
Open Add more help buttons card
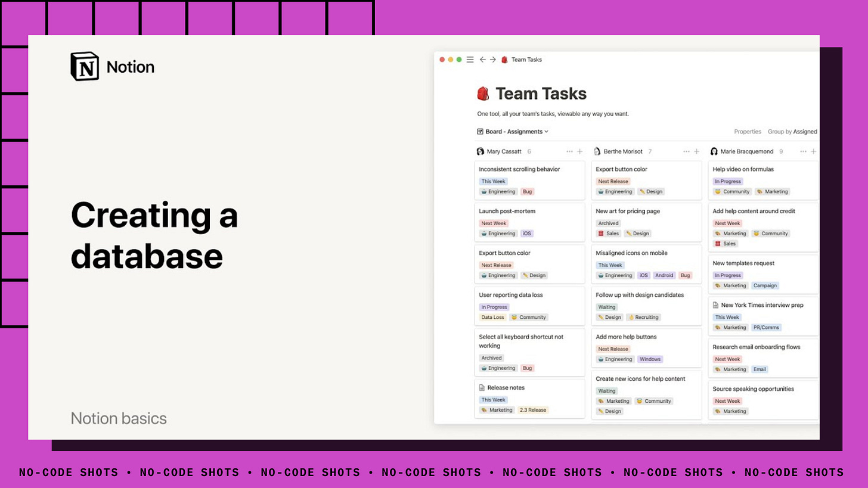click(x=646, y=347)
